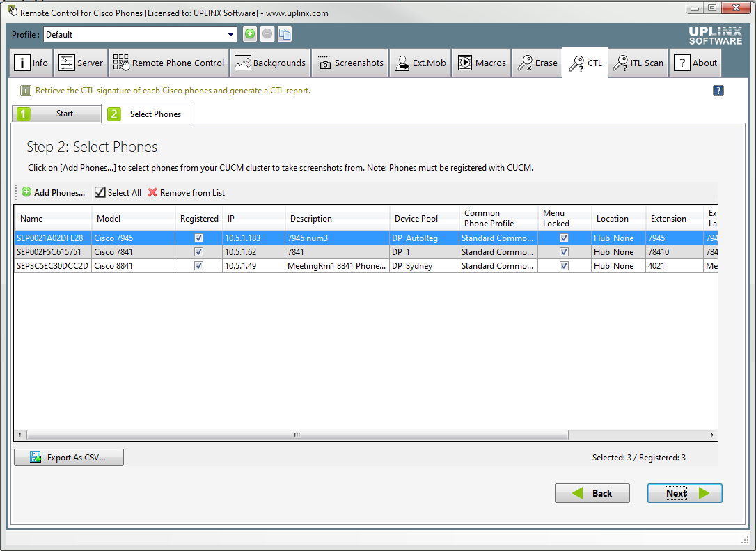
Task: Select phone row SEP002F5C615751
Action: coord(366,252)
